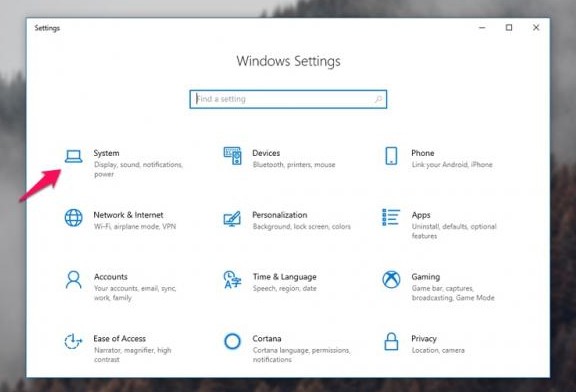
Task: Select the Privacy category label
Action: pos(424,338)
